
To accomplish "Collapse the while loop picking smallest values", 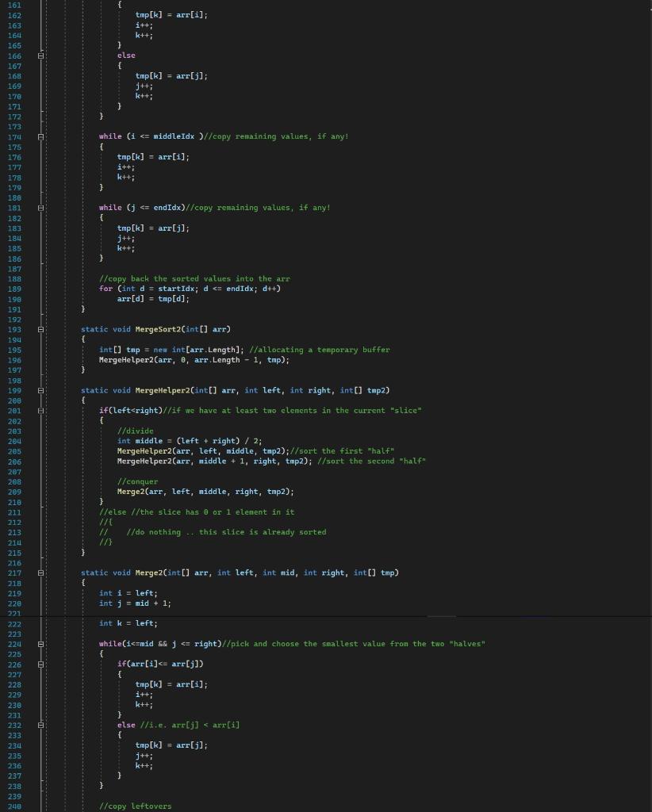I will point(40,643).
